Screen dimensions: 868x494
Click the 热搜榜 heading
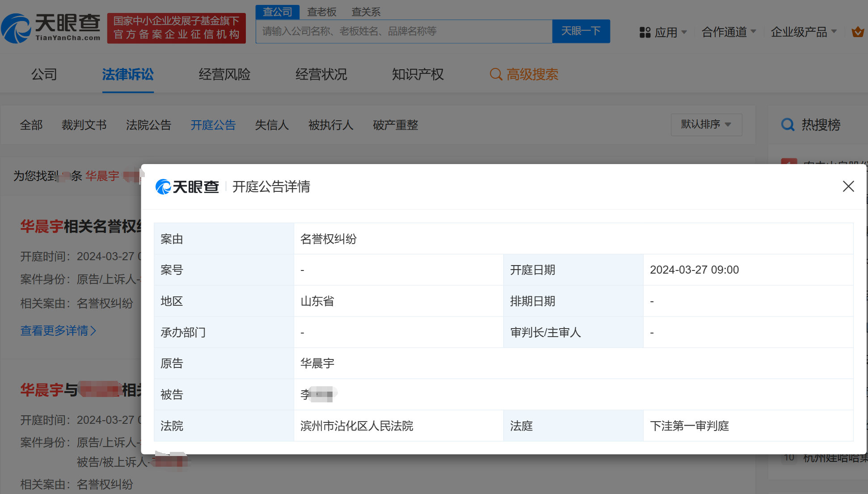point(821,125)
